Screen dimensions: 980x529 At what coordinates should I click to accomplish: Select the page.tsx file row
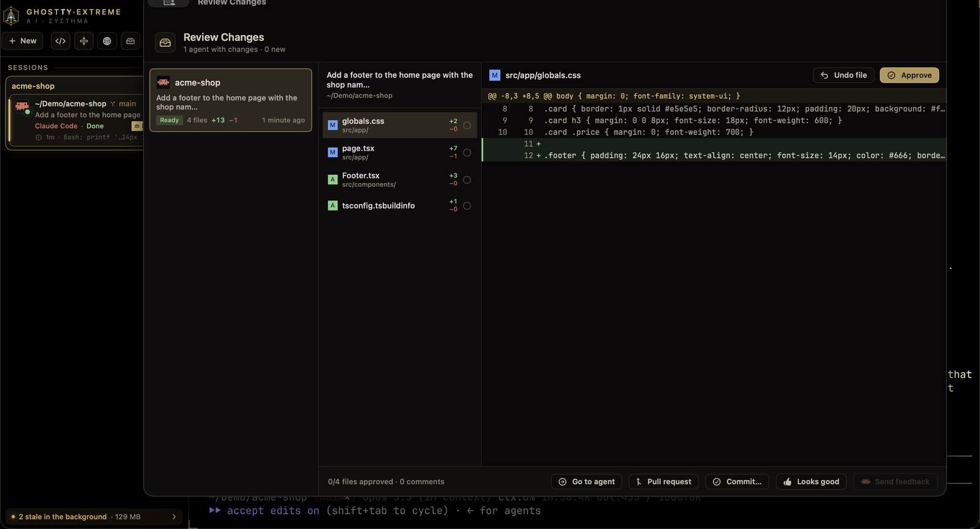(x=399, y=153)
